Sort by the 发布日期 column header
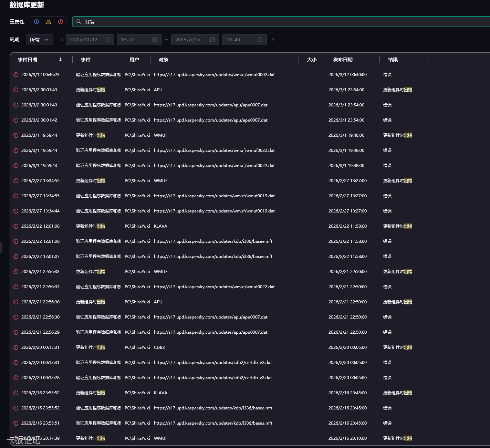Viewport: 490px width, 448px height. click(x=343, y=60)
